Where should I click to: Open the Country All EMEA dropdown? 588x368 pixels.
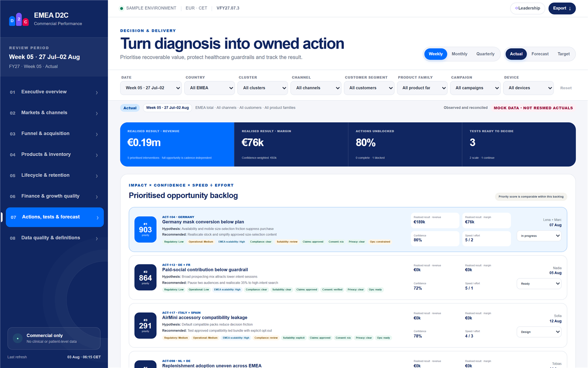click(x=210, y=88)
